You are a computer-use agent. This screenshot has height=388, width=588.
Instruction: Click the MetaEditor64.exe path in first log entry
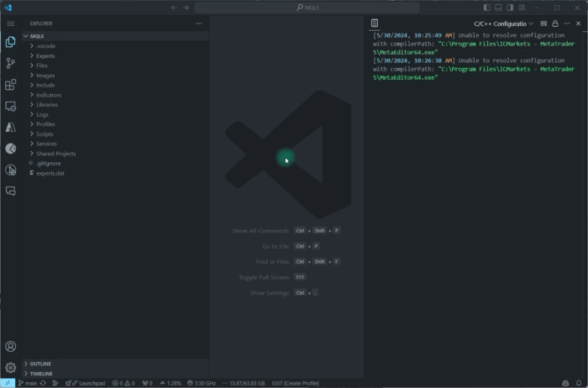point(474,48)
